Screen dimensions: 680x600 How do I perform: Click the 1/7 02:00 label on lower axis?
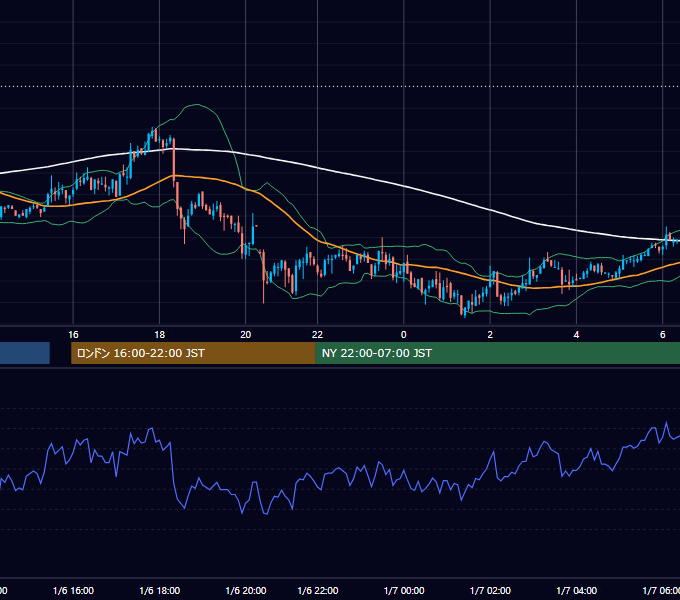[490, 590]
